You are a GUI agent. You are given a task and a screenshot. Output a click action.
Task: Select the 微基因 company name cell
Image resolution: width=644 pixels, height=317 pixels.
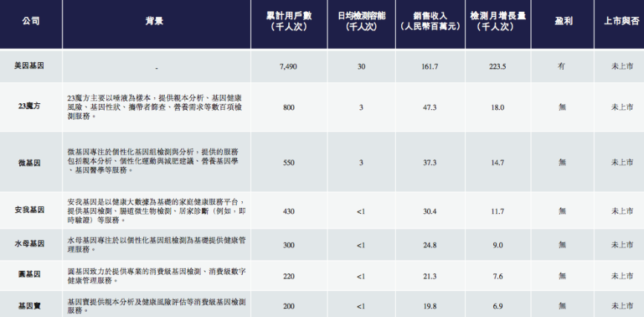coord(30,162)
